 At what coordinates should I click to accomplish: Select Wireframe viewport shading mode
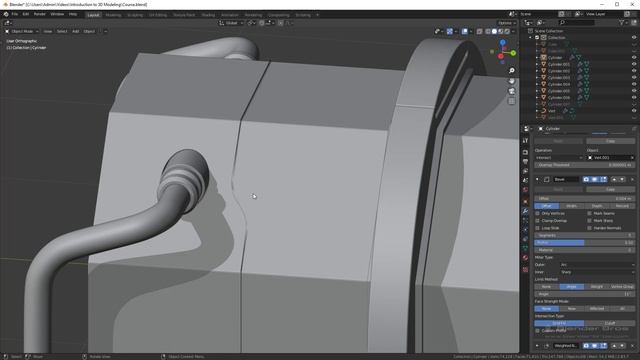[488, 31]
